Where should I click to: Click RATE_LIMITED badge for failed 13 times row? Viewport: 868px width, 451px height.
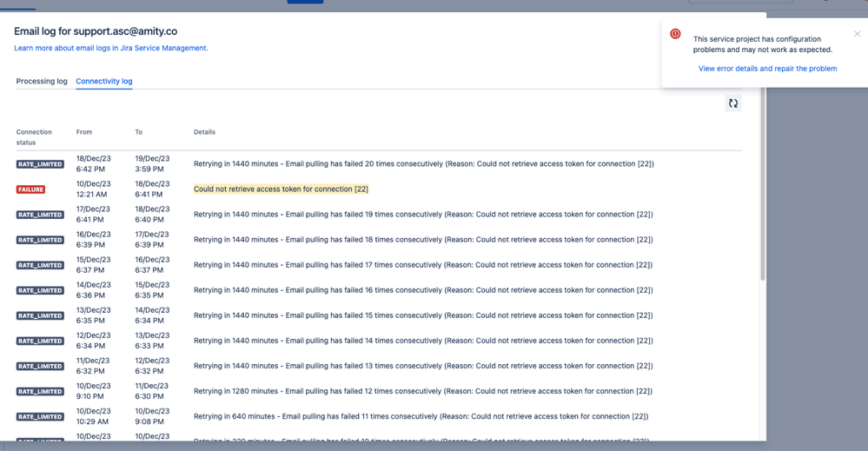pos(40,367)
